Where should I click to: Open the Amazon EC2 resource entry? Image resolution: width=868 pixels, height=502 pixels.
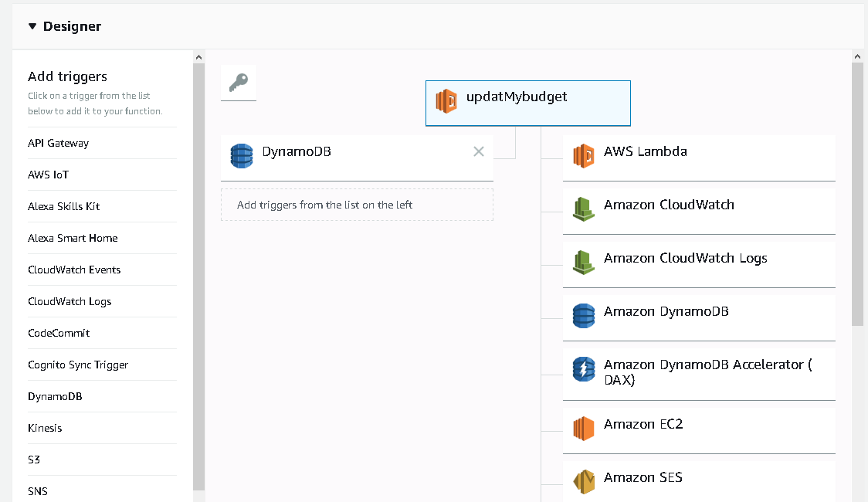[x=699, y=431]
